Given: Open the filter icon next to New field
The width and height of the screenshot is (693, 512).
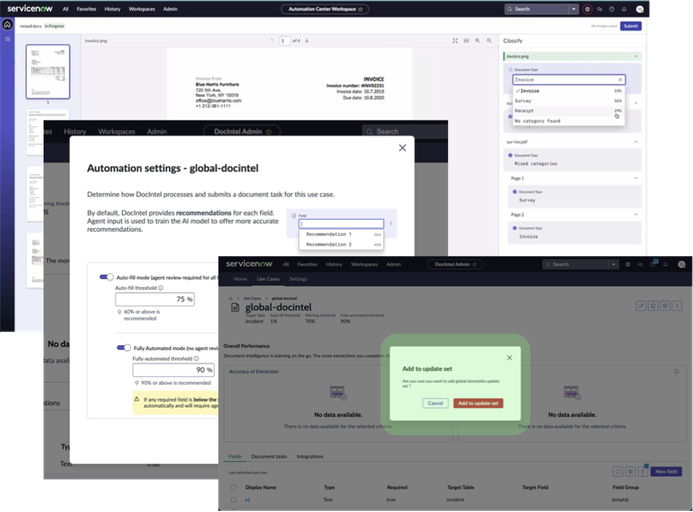Looking at the screenshot, I should (x=643, y=471).
